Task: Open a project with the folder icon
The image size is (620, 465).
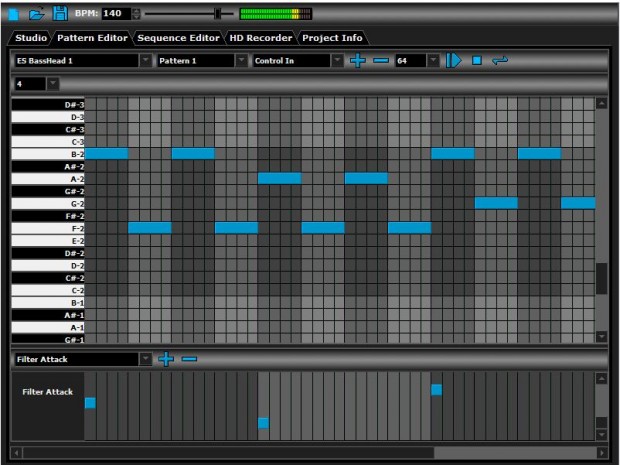Action: click(36, 14)
